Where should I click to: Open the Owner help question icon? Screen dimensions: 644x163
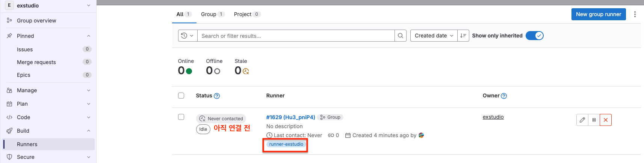click(504, 96)
